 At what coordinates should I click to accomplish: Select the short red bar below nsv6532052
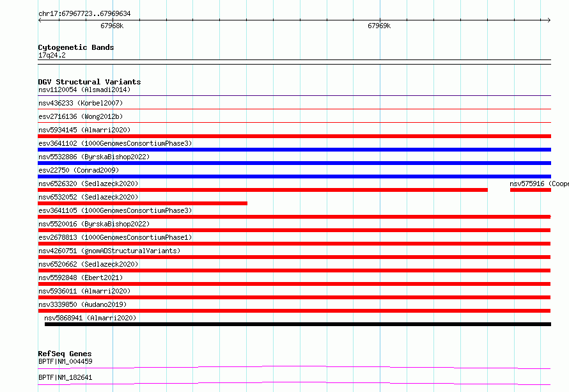tap(143, 203)
